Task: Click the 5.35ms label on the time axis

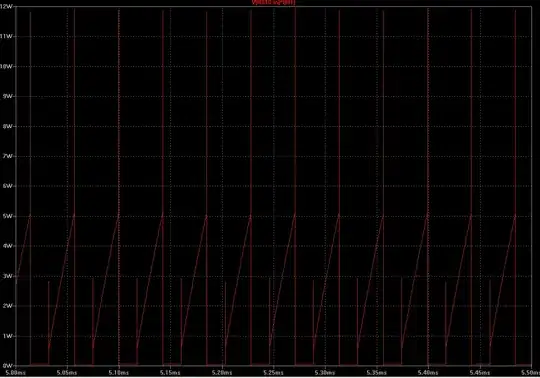Action: click(376, 373)
